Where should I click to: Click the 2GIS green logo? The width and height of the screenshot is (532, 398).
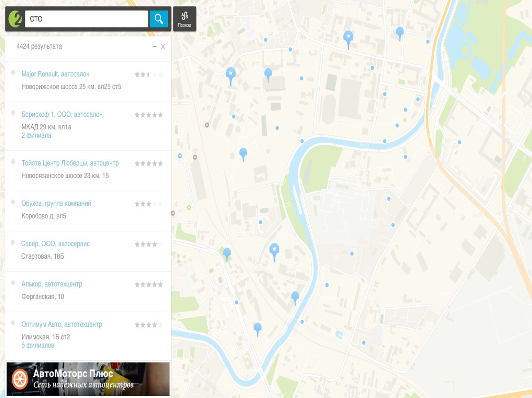[15, 19]
